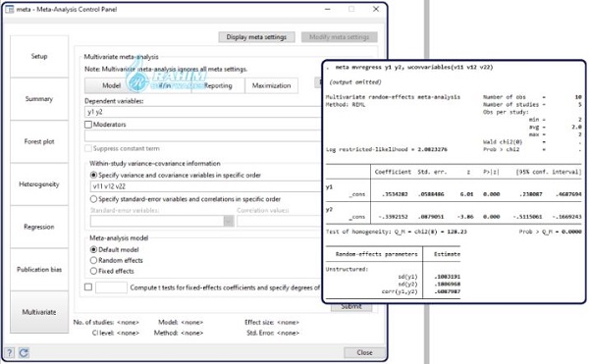Click the Dependent variables input field
The width and height of the screenshot is (589, 364).
pyautogui.click(x=203, y=112)
